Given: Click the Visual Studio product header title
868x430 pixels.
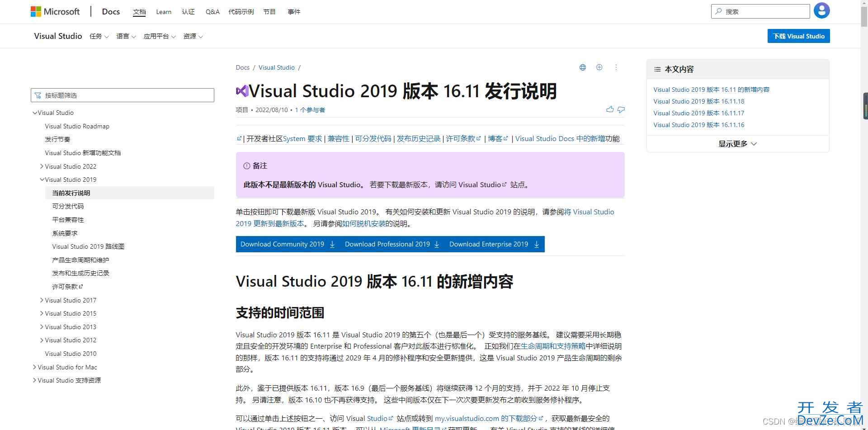Looking at the screenshot, I should [x=58, y=36].
